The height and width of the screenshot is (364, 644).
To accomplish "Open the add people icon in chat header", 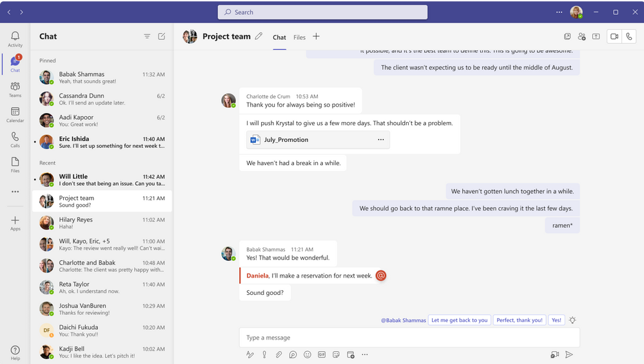I will (x=582, y=37).
